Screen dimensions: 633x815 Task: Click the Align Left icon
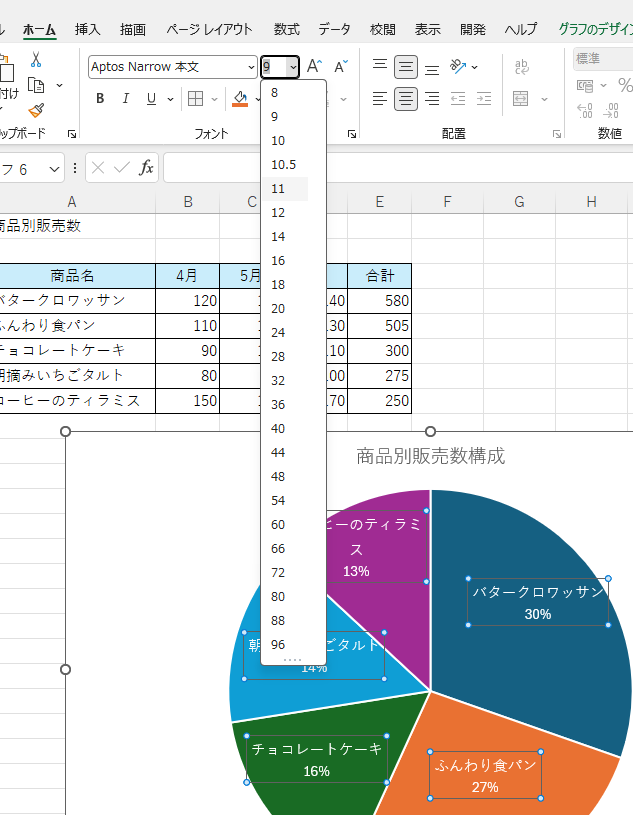(x=380, y=98)
